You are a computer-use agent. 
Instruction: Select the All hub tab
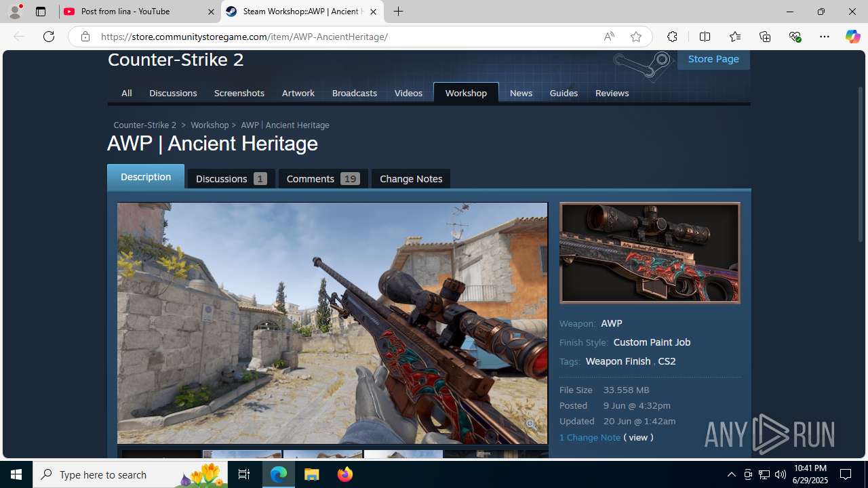click(127, 93)
